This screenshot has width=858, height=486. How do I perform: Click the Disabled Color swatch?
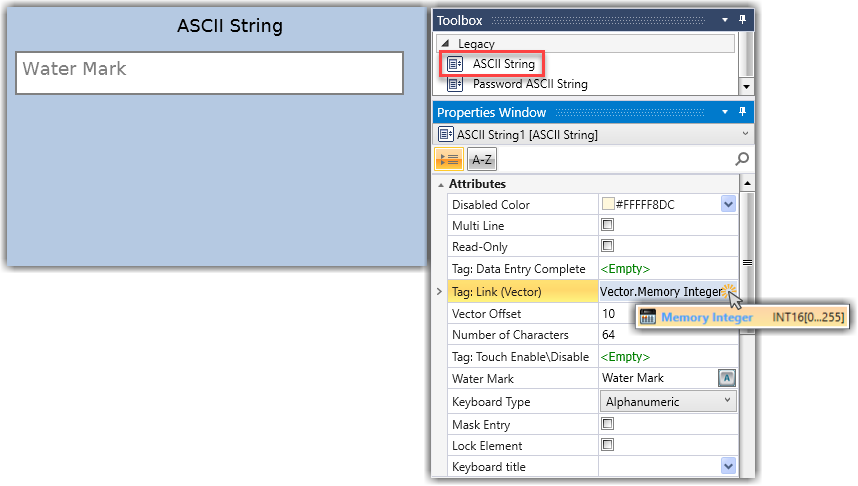[x=608, y=205]
